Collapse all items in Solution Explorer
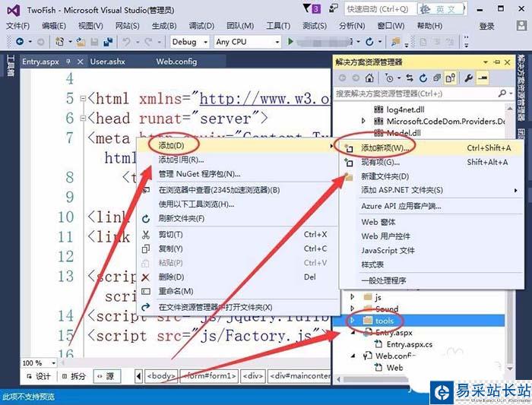The width and height of the screenshot is (532, 405). 437,78
